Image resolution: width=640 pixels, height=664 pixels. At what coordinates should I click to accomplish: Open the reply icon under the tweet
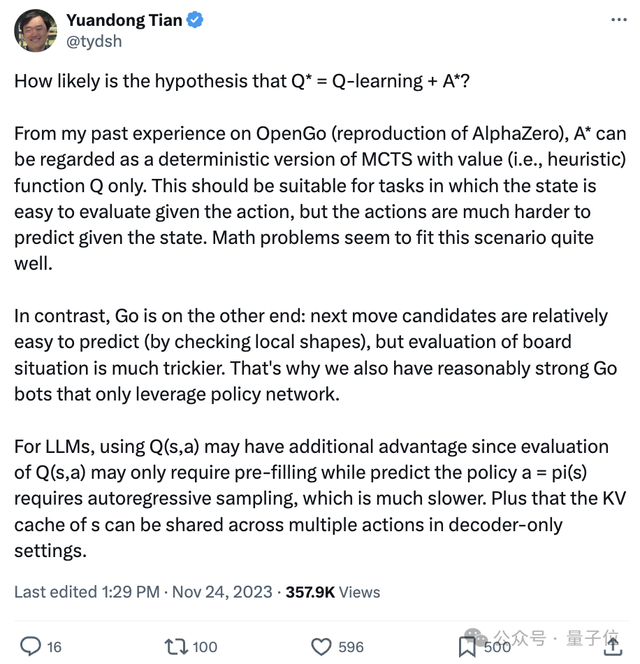[31, 646]
